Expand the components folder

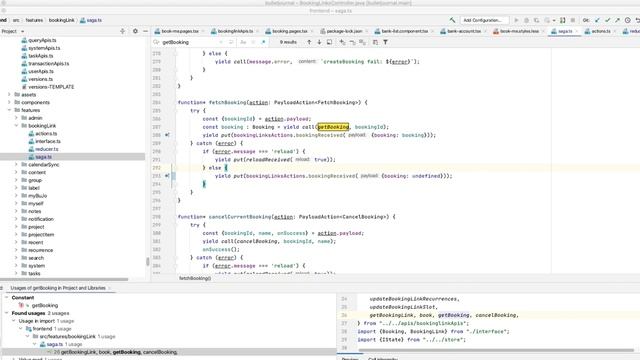click(9, 102)
